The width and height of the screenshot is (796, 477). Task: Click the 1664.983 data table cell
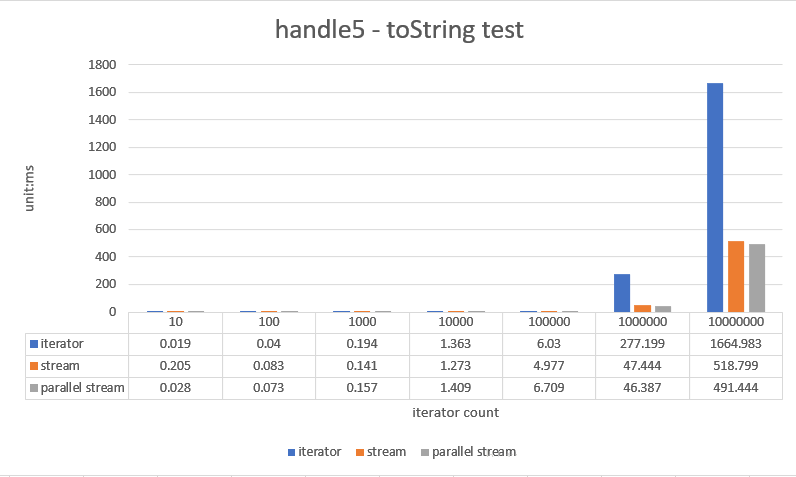coord(736,344)
